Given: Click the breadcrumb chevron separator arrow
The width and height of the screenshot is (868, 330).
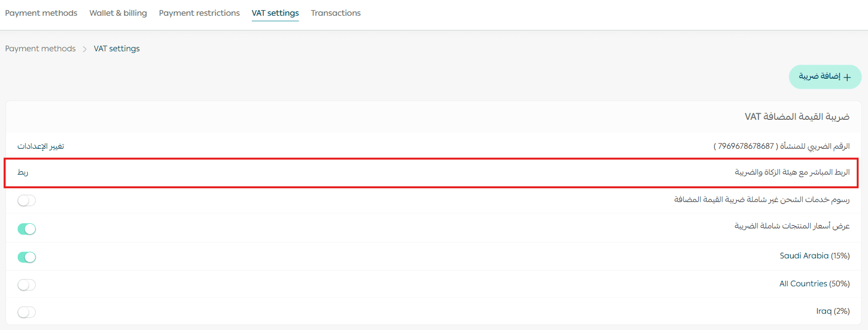Looking at the screenshot, I should click(85, 49).
